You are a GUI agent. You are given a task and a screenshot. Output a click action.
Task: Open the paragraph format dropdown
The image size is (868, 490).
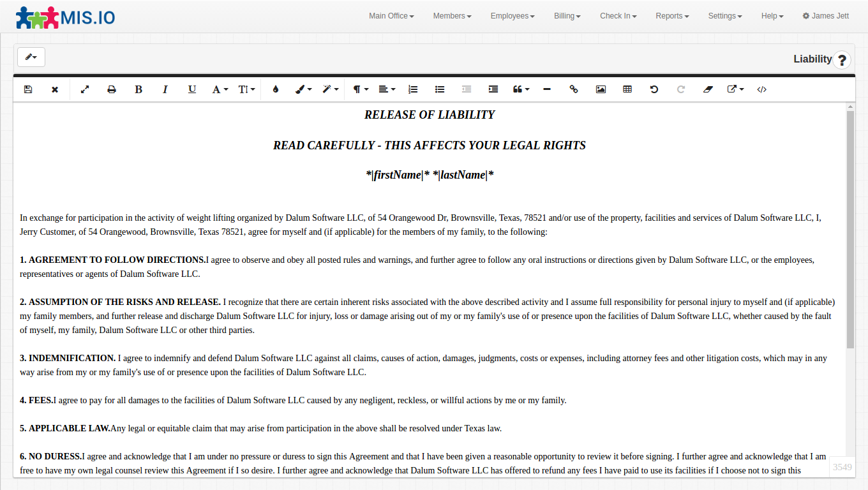pos(361,89)
